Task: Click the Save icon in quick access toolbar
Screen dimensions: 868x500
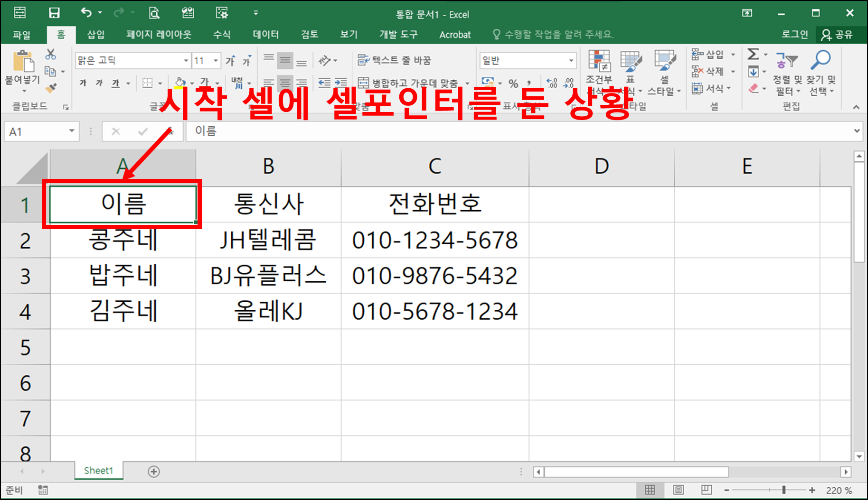Action: coord(55,13)
